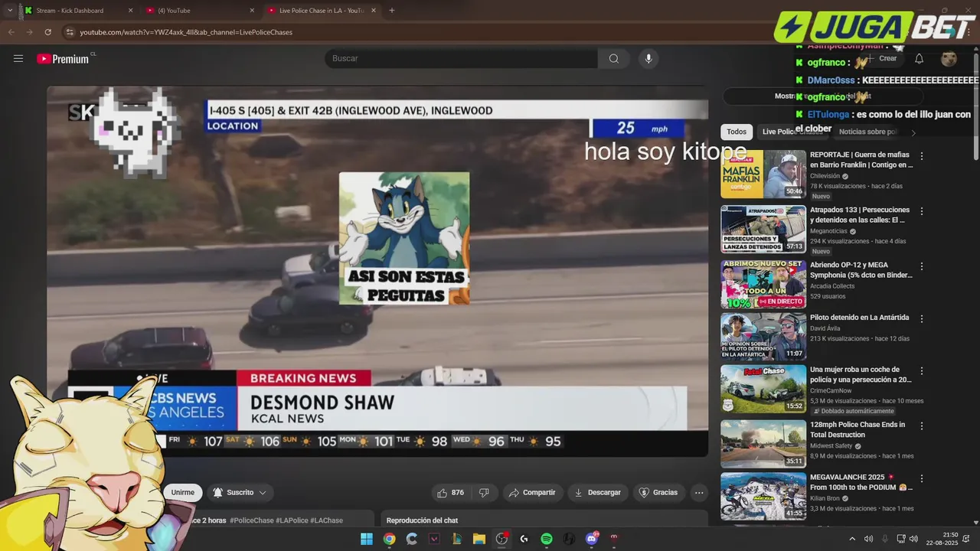Open the site information icon in the address bar
980x551 pixels.
pyautogui.click(x=70, y=32)
